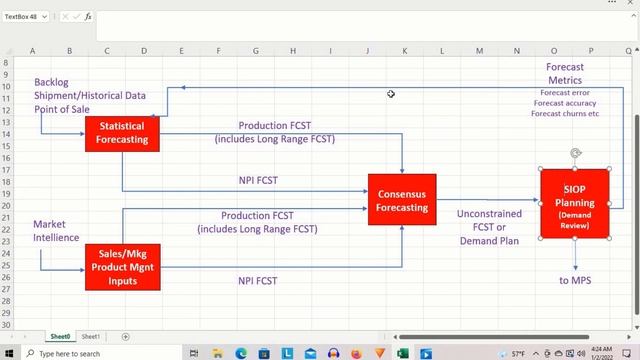Click the 'to MPS' text label

[575, 280]
